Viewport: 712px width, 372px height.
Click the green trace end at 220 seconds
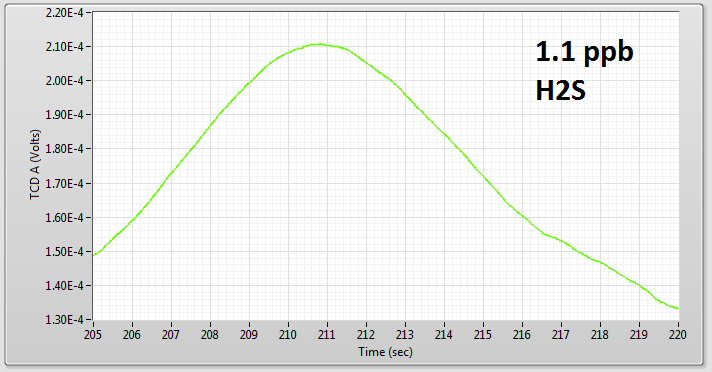coord(677,309)
